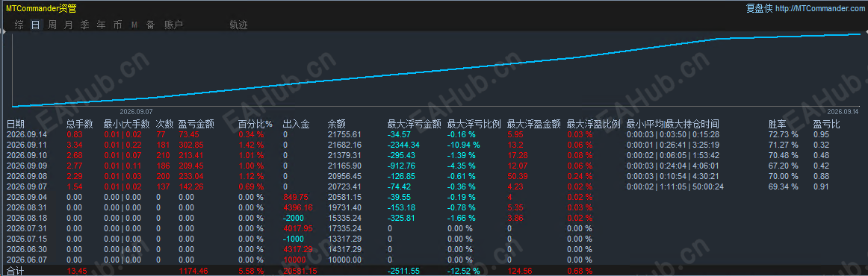
Task: Click the 出入金 column header
Action: click(296, 124)
